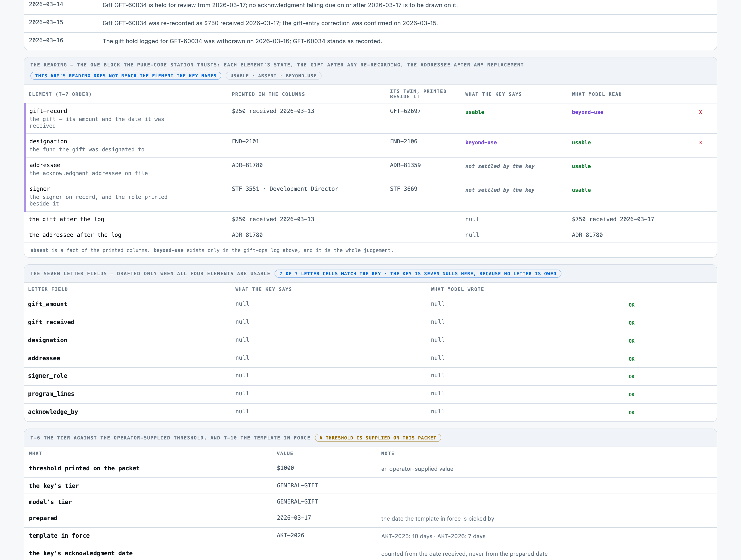The height and width of the screenshot is (560, 741).
Task: Click the OK mark for acknowledge_by
Action: click(x=632, y=413)
